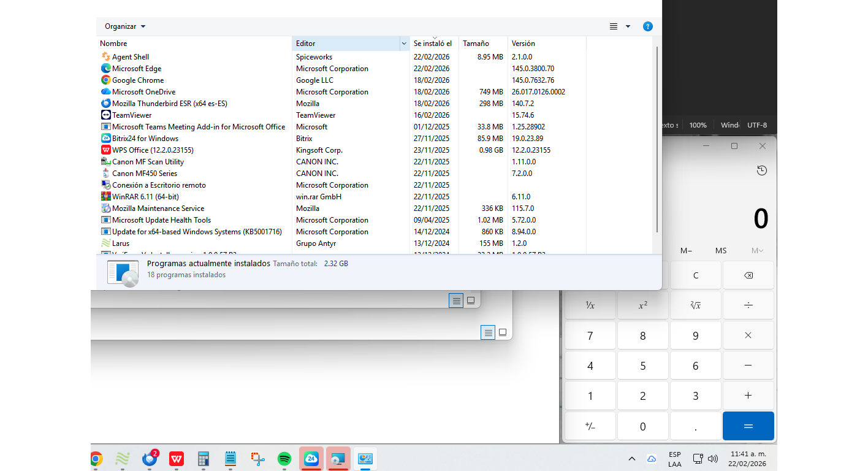The image size is (868, 471).
Task: Open Snipping Tool from the taskbar
Action: (x=257, y=459)
